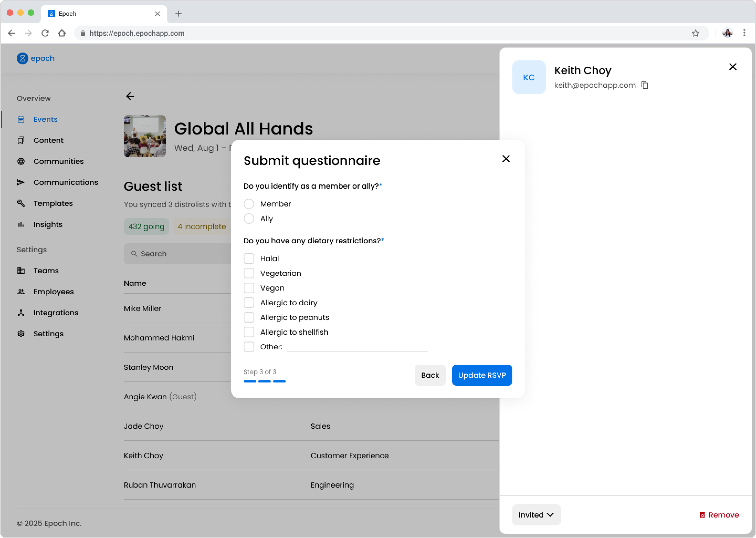Click the Insights bar chart icon
The width and height of the screenshot is (756, 538).
click(x=21, y=224)
